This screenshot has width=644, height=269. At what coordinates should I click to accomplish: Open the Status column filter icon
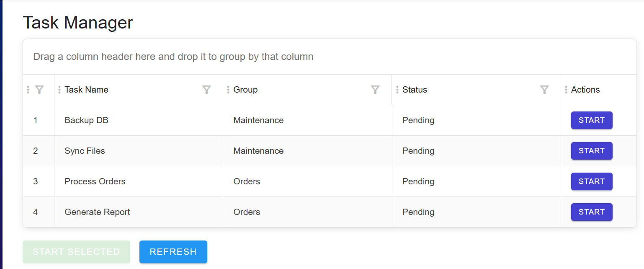(544, 90)
